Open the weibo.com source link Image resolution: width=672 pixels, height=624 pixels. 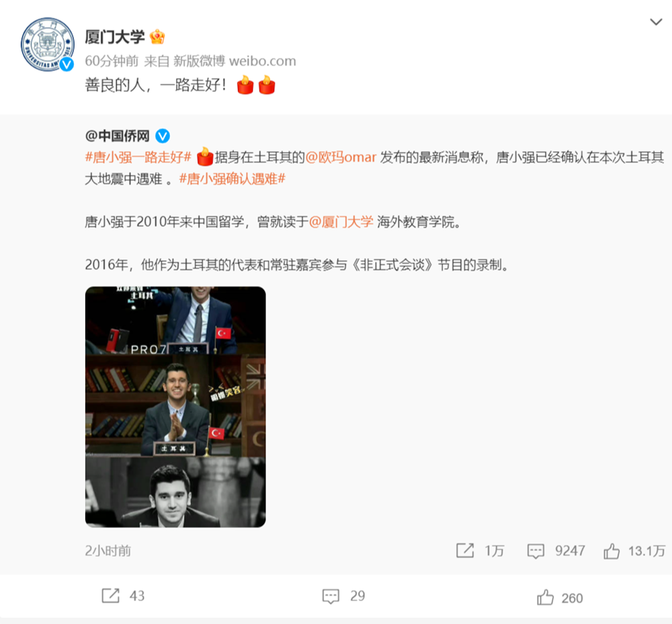click(262, 61)
